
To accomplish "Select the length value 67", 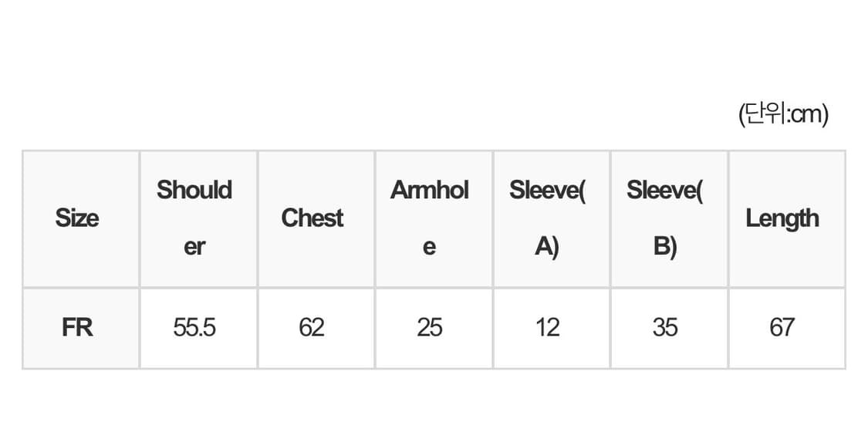I will click(x=782, y=328).
